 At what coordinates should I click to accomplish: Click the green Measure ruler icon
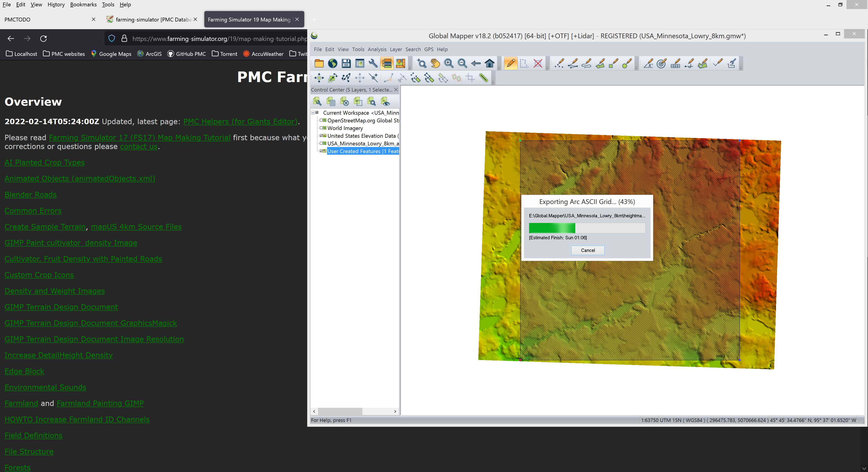click(x=484, y=78)
